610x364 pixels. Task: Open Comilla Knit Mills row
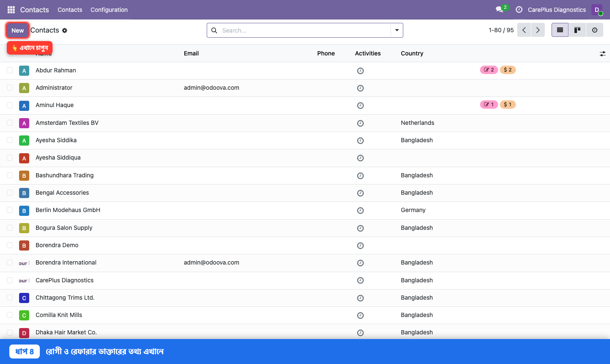(x=305, y=315)
